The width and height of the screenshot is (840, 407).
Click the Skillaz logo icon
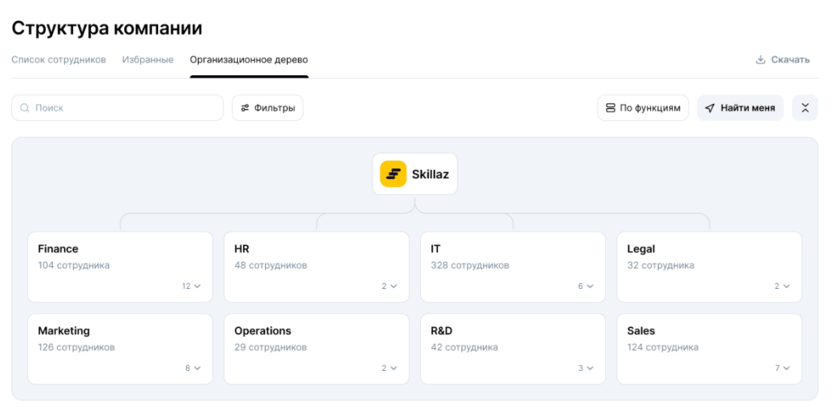pyautogui.click(x=393, y=174)
